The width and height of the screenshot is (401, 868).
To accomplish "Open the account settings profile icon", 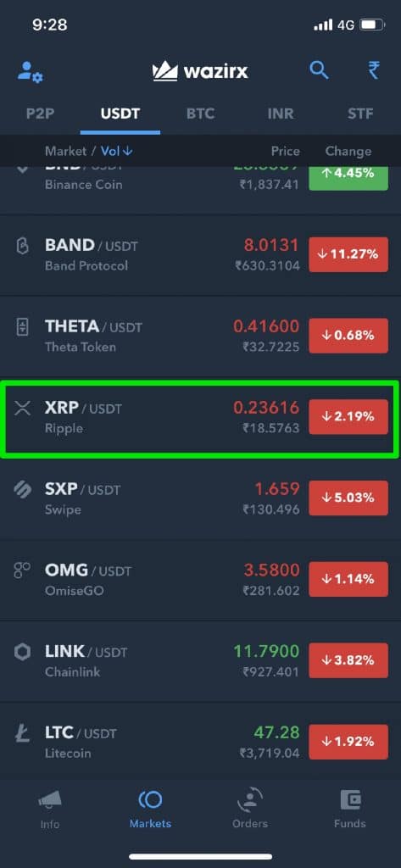I will coord(30,72).
